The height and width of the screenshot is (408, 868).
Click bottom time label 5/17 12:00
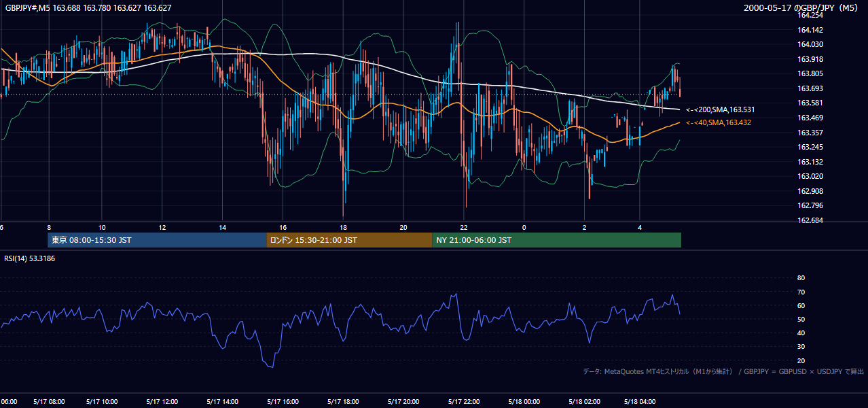162,402
